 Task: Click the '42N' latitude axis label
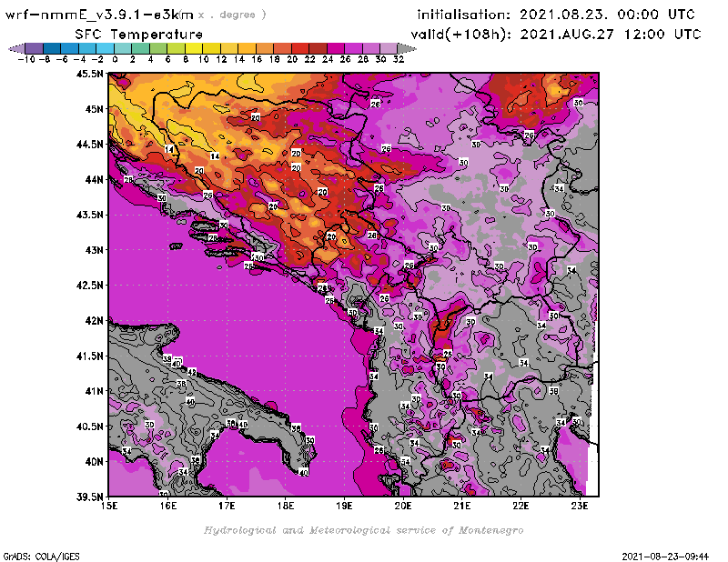point(94,321)
